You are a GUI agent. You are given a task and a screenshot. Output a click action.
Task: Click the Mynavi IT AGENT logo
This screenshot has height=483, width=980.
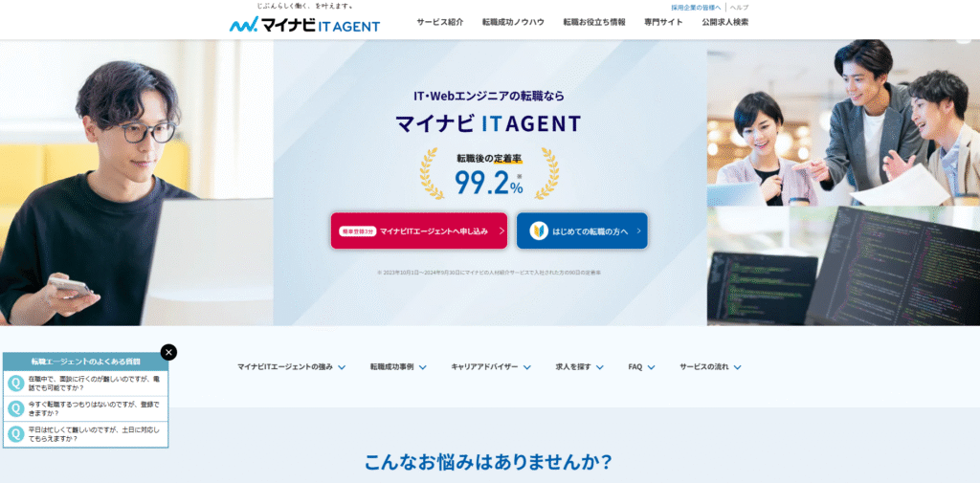pos(304,25)
